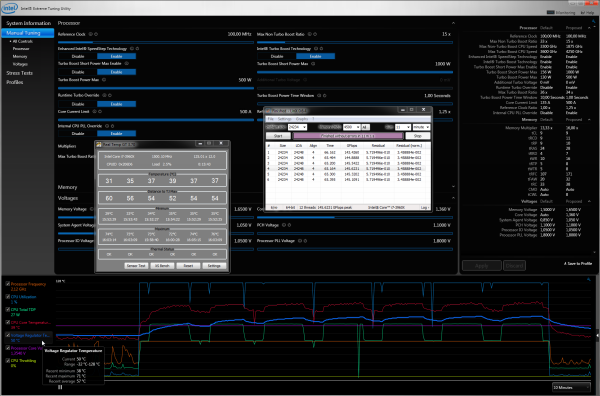Uncheck Processor Frequency in monitor list

[x=8, y=284]
